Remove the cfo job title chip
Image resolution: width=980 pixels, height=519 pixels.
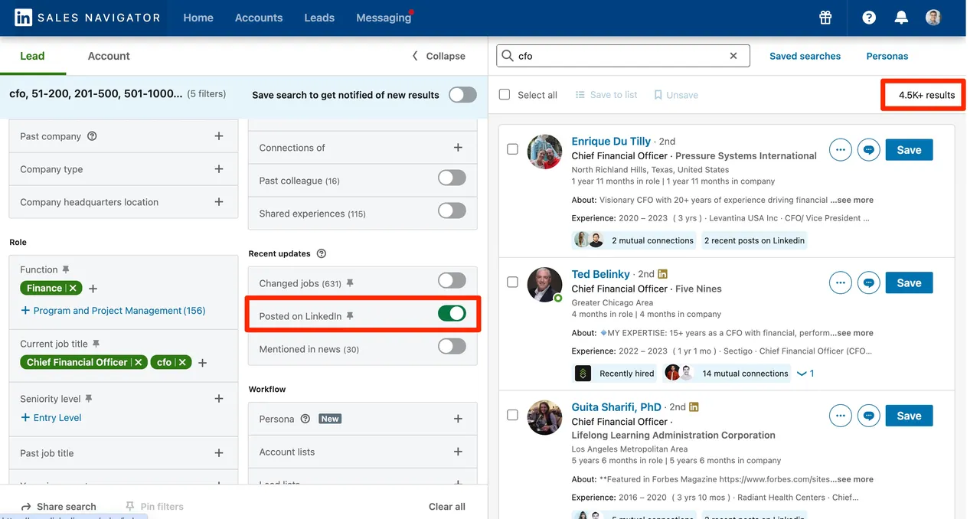tap(182, 363)
